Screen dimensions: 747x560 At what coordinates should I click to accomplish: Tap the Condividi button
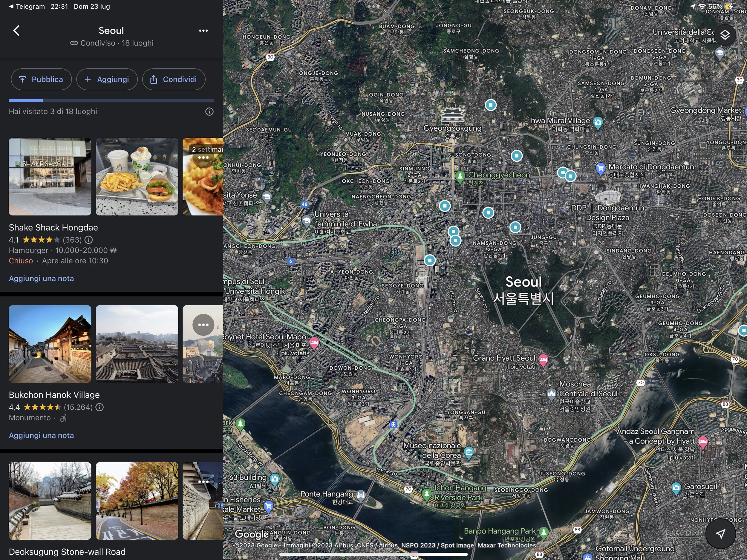pos(174,79)
